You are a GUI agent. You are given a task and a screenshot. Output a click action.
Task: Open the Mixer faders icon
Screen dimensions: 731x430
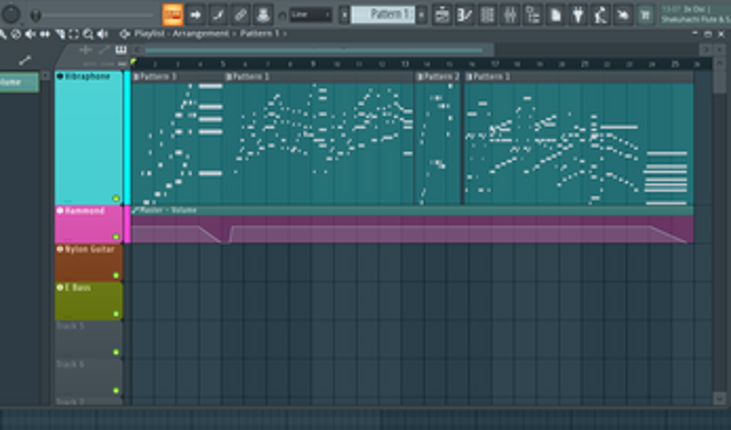pyautogui.click(x=510, y=15)
